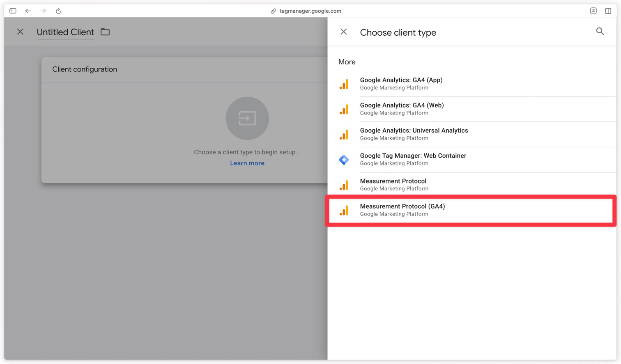Click the Choose client type title
621x364 pixels.
(x=398, y=32)
